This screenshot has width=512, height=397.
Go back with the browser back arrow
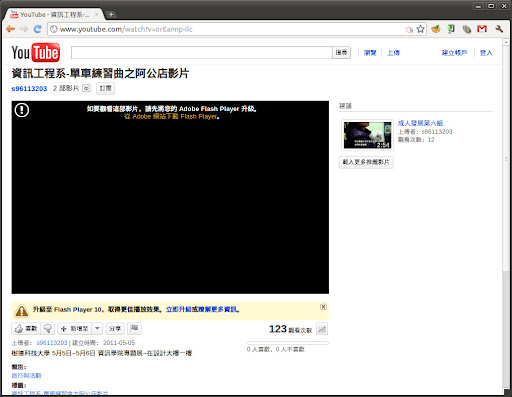coord(11,29)
